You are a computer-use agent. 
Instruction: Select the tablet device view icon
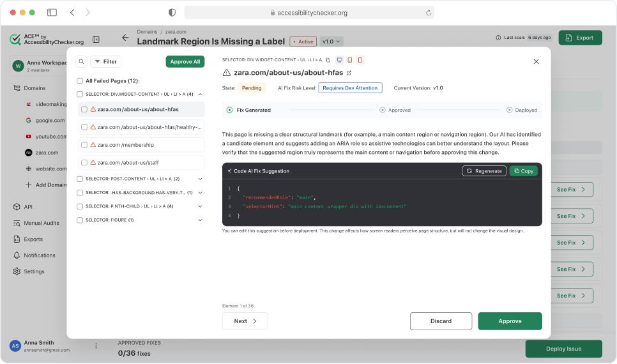tap(349, 60)
